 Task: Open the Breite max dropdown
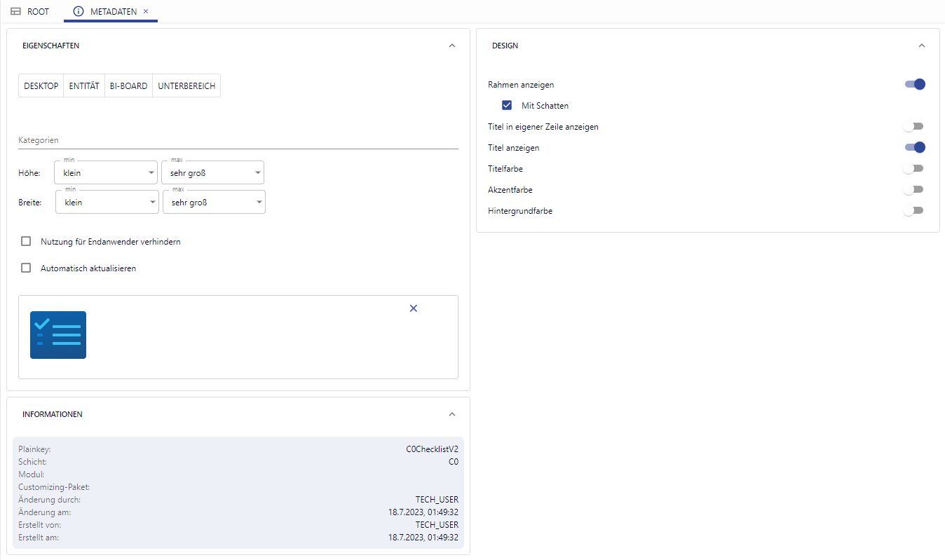(x=214, y=203)
